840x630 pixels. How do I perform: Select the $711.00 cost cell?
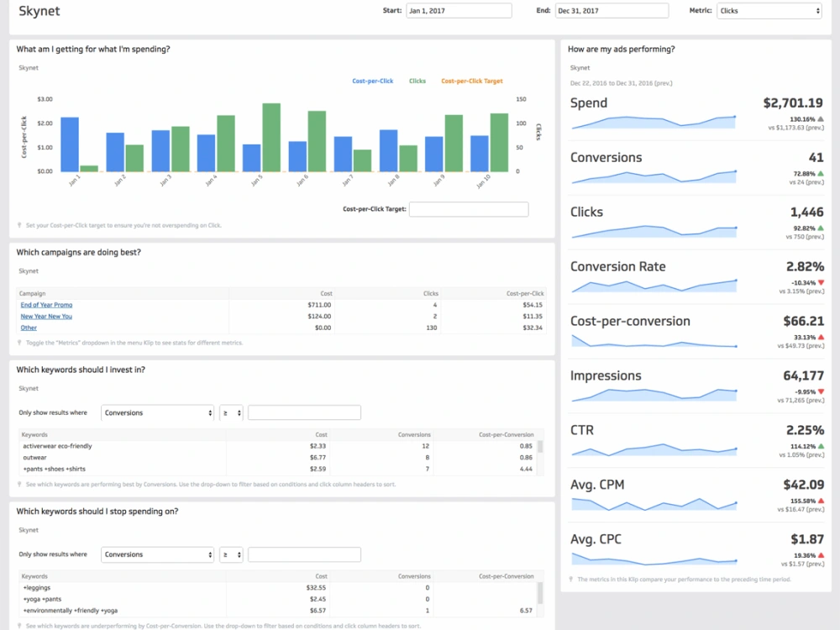point(319,305)
